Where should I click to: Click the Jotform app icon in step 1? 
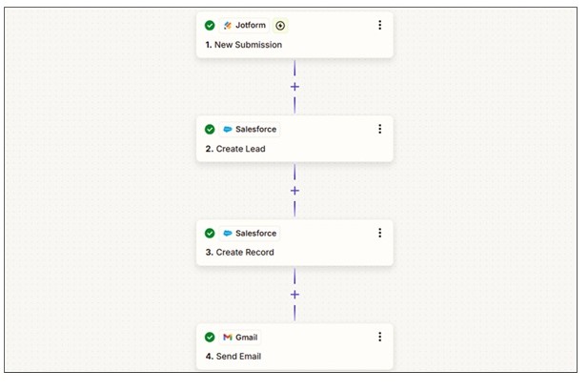228,26
